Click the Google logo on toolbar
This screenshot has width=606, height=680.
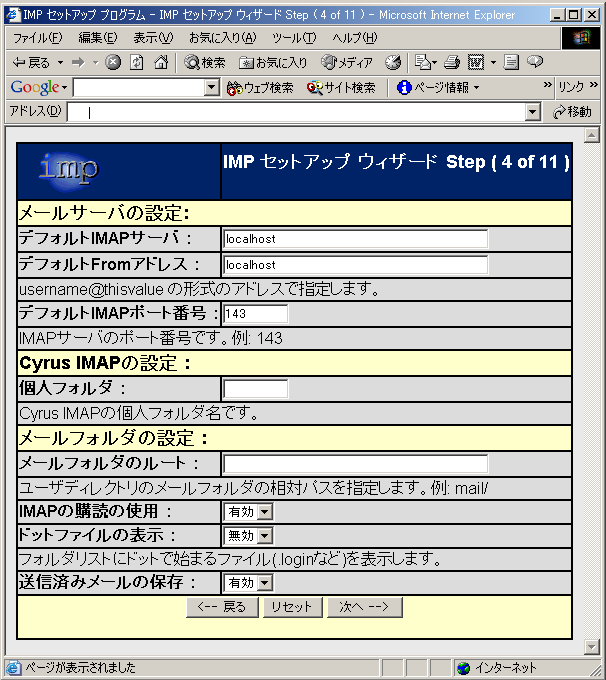click(35, 88)
